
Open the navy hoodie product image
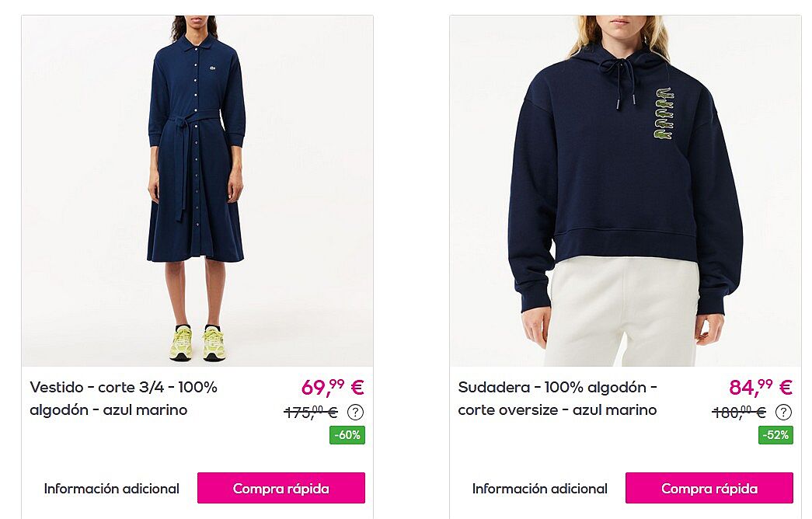pos(625,190)
